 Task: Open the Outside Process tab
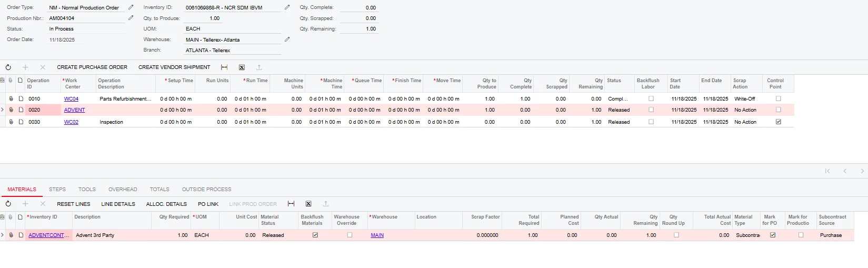click(206, 190)
